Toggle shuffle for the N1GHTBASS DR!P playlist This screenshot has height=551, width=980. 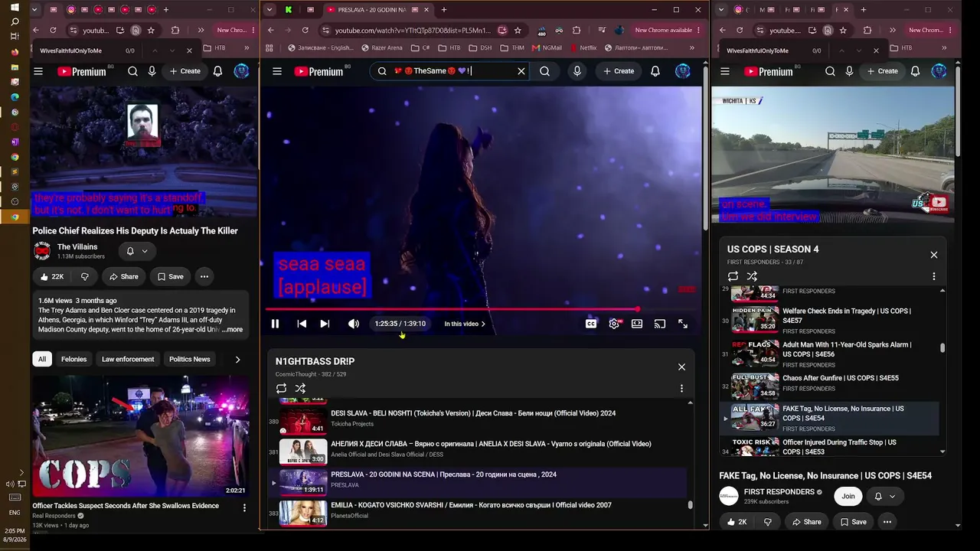pos(300,389)
